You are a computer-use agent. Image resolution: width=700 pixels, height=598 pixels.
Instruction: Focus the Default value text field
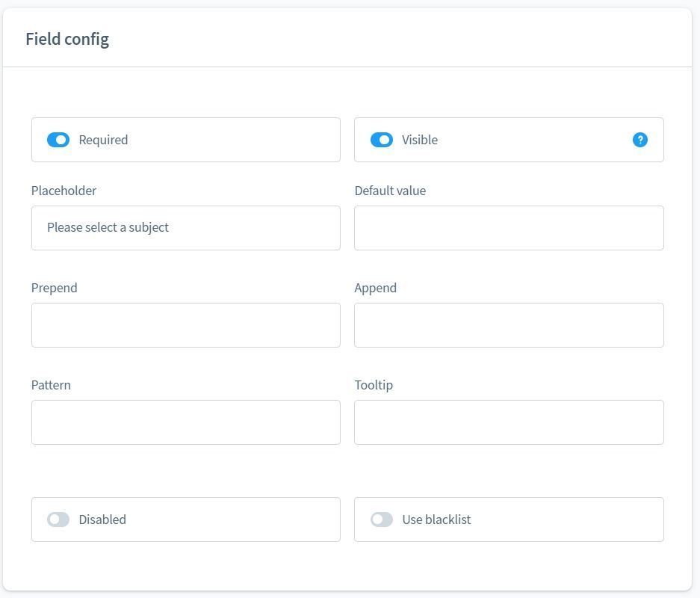click(509, 228)
